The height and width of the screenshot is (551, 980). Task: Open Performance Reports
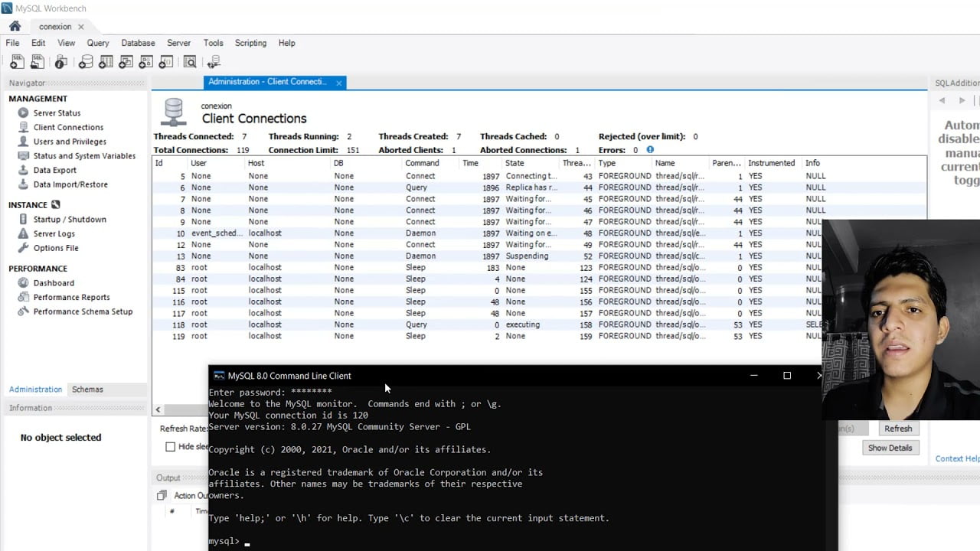pos(71,297)
